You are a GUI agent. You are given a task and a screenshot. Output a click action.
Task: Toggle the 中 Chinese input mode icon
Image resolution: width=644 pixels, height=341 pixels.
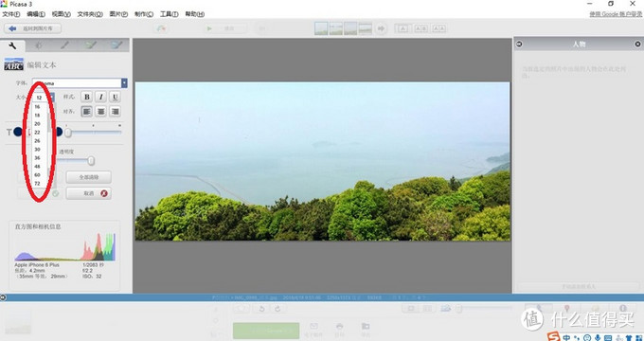tap(566, 337)
